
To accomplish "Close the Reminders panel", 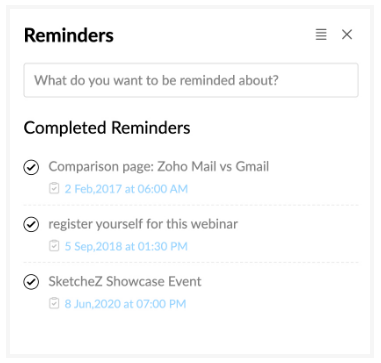I will pos(347,34).
